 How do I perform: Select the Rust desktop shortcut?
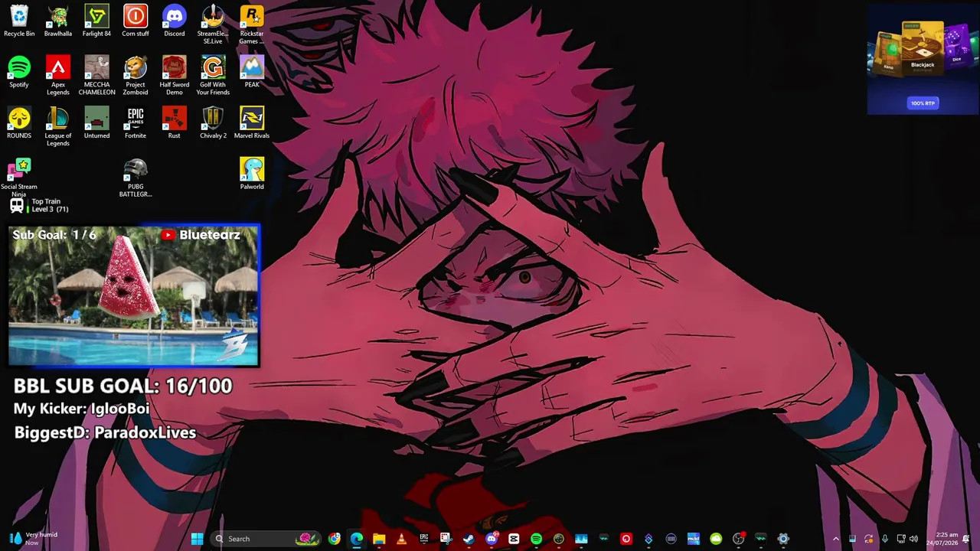click(175, 123)
